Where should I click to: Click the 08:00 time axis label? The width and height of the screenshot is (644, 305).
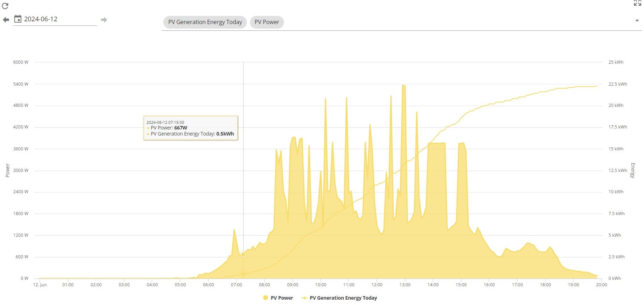coord(265,285)
